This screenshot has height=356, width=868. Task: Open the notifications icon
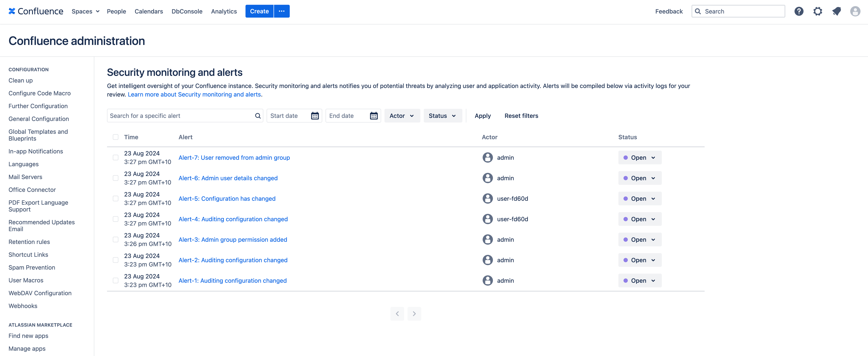[836, 11]
